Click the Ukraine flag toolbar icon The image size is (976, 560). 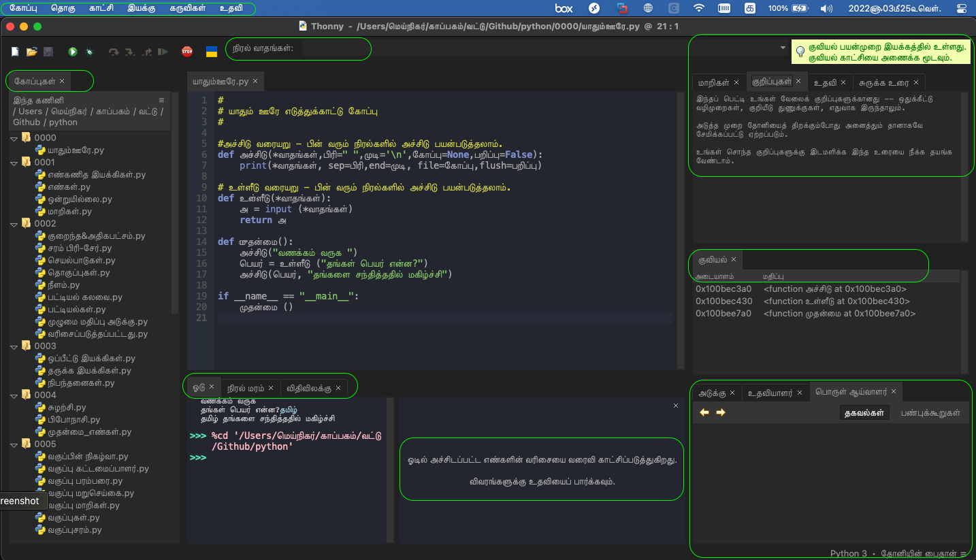pyautogui.click(x=212, y=52)
